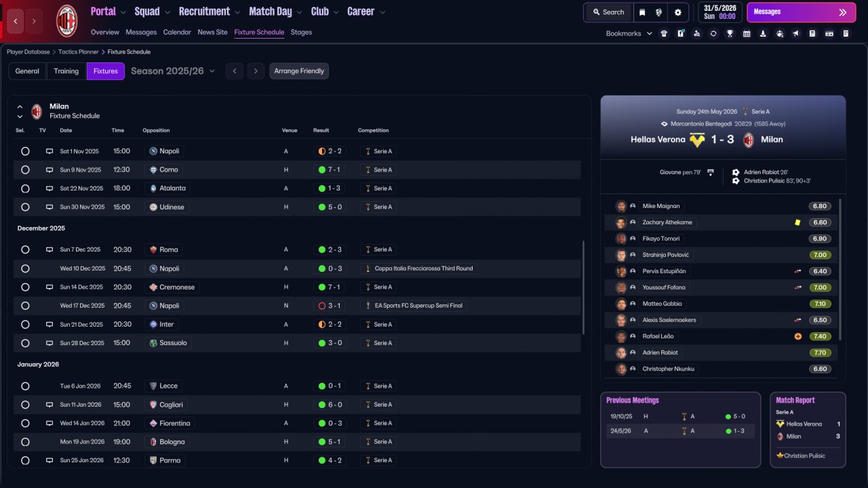This screenshot has width=868, height=488.
Task: Switch to the News Site tab
Action: tap(212, 32)
